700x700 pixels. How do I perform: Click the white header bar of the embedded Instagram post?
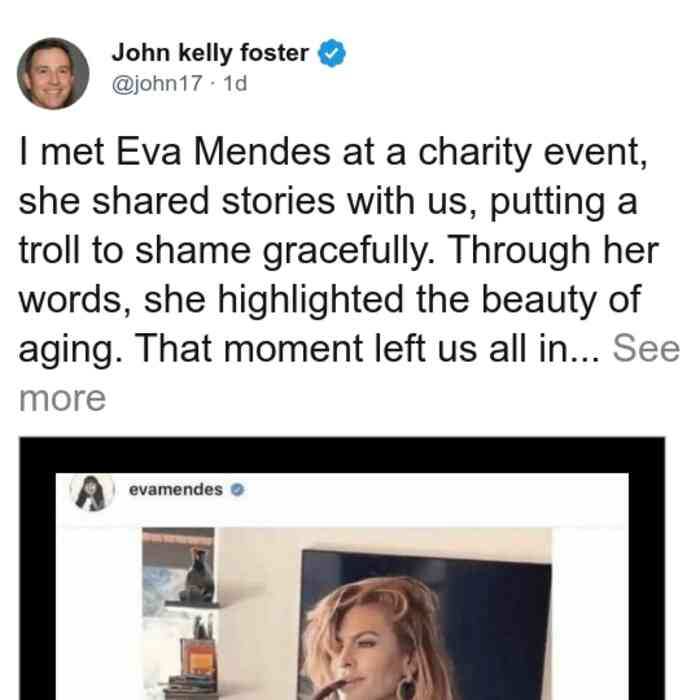point(342,500)
